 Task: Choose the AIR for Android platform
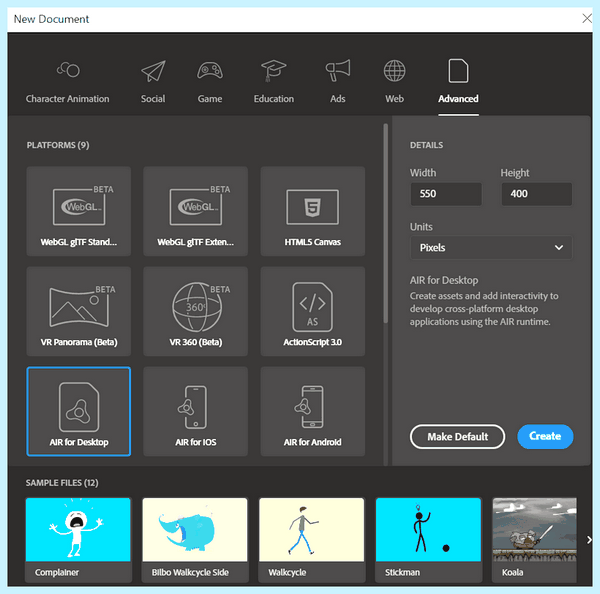[313, 411]
